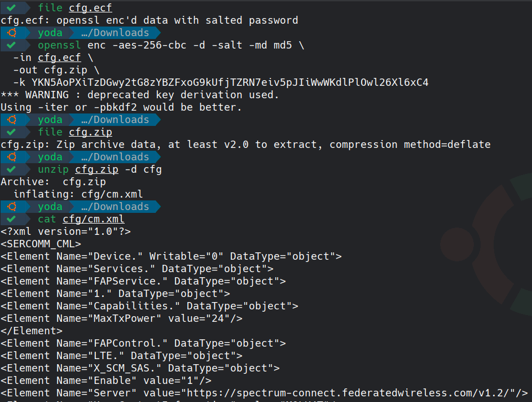Click the "yoda" username segment above the unzip command
The height and width of the screenshot is (402, 532).
pos(50,157)
